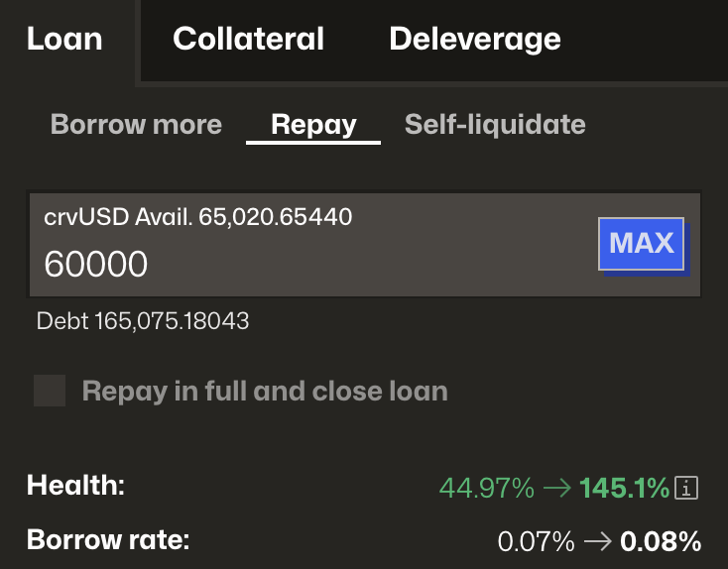Select the Borrow more sub-tab

[136, 125]
